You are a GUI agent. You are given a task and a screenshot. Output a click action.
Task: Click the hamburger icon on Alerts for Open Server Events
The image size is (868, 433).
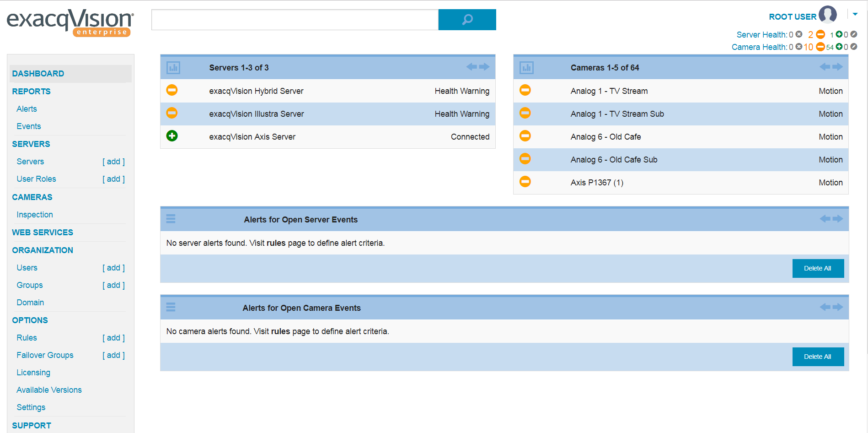click(170, 219)
